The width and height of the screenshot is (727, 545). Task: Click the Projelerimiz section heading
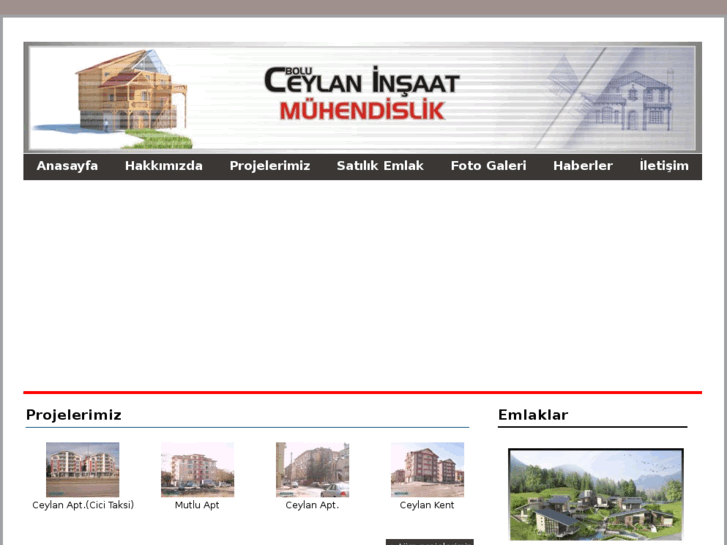(74, 415)
